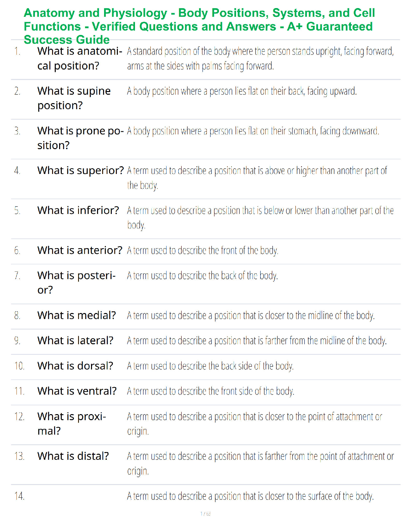Click answer describing the back of the body

(202, 276)
